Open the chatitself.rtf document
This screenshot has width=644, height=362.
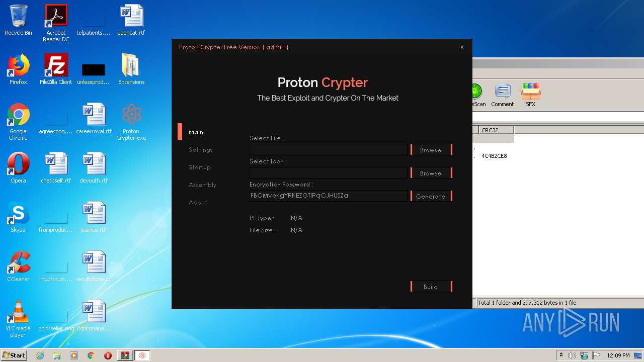(x=56, y=168)
